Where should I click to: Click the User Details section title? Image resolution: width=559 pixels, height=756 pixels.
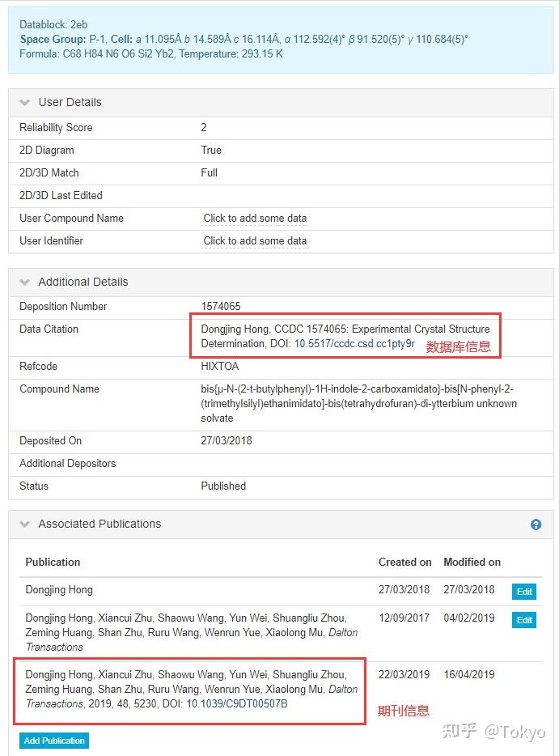point(70,103)
